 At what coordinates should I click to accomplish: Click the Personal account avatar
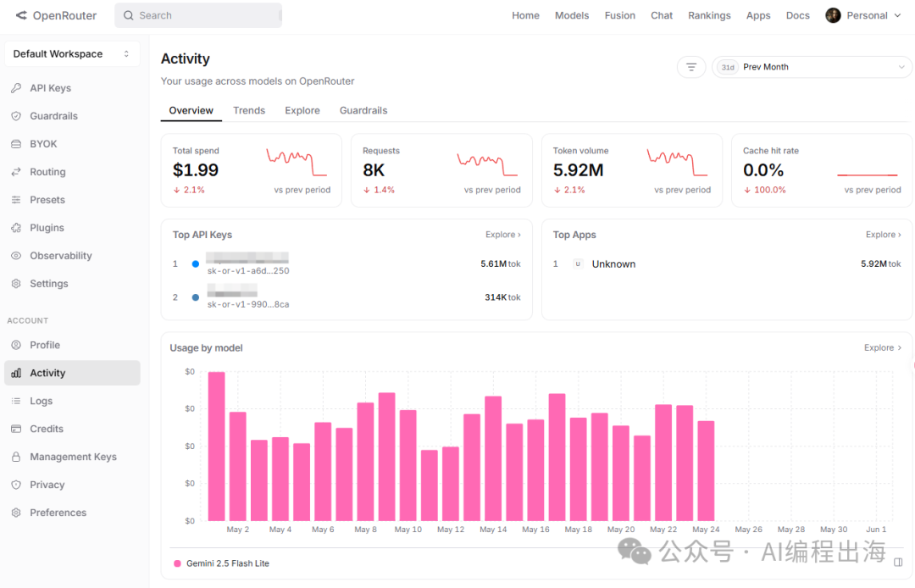click(834, 15)
